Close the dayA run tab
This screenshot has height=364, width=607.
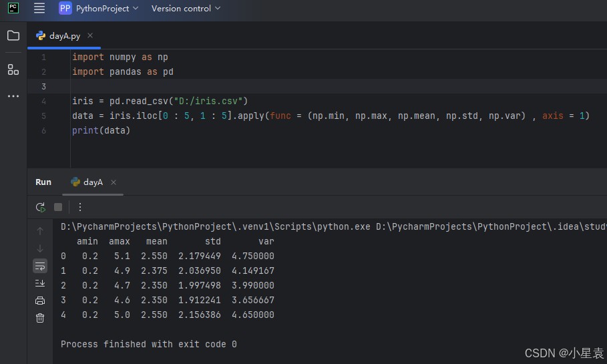(x=114, y=182)
